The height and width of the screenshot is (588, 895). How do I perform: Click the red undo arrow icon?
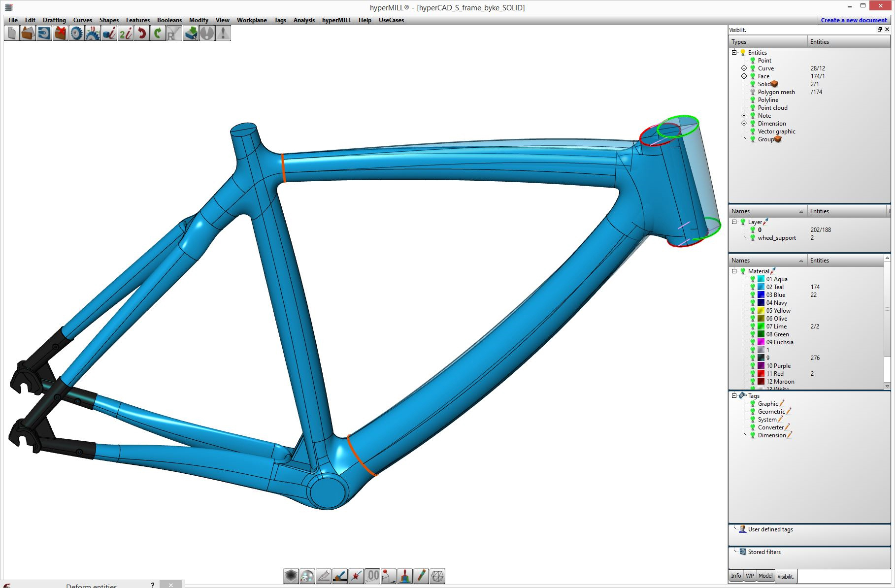142,33
